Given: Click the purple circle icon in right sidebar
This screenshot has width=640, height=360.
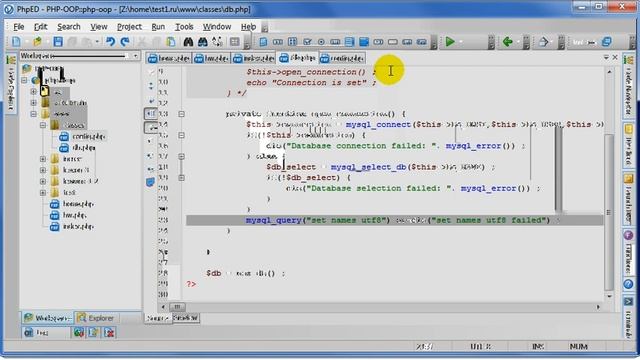Looking at the screenshot, I should pos(628,235).
